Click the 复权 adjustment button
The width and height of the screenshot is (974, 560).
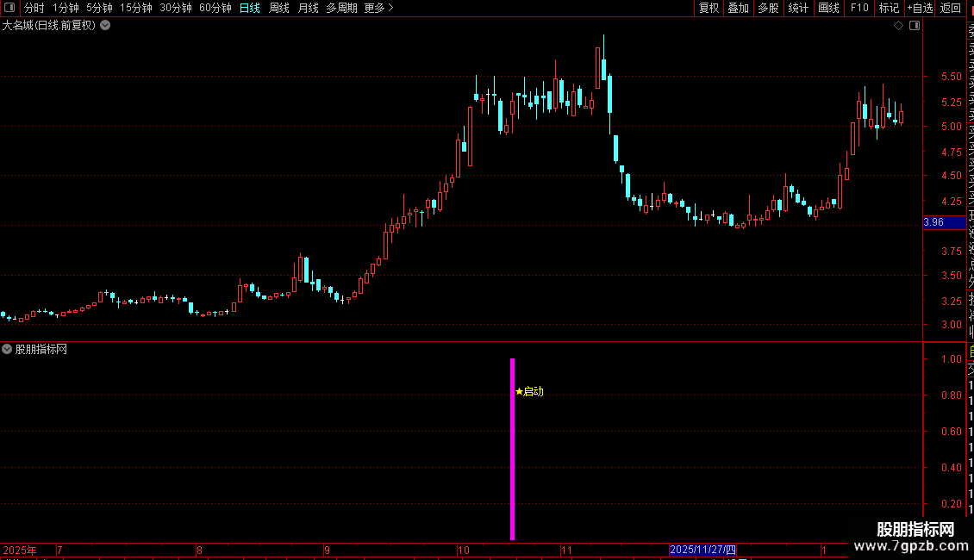pos(709,8)
